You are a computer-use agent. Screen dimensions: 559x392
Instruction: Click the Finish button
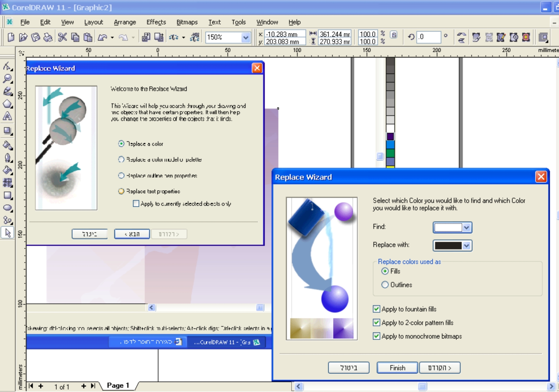point(397,367)
